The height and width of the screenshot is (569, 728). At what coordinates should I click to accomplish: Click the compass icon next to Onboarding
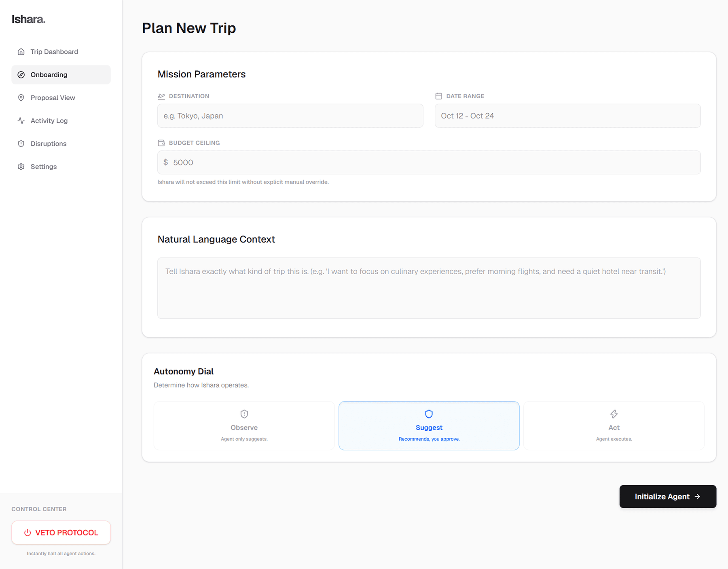pyautogui.click(x=21, y=75)
